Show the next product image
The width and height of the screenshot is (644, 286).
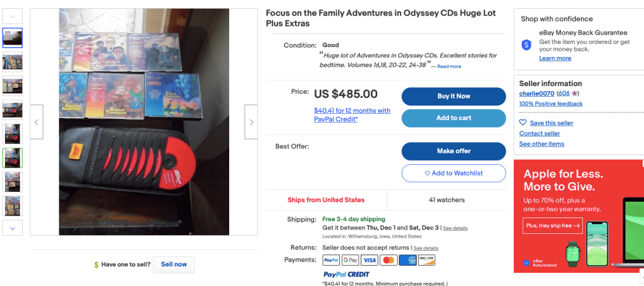[251, 122]
